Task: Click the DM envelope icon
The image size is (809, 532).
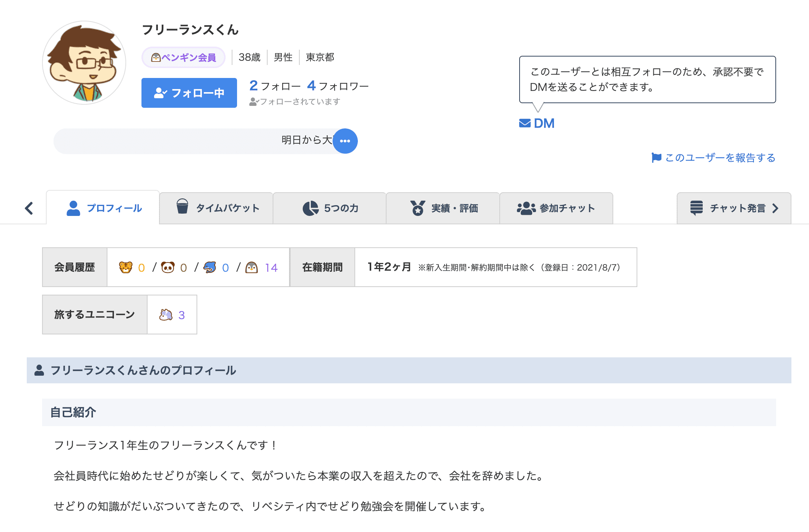Action: 525,123
